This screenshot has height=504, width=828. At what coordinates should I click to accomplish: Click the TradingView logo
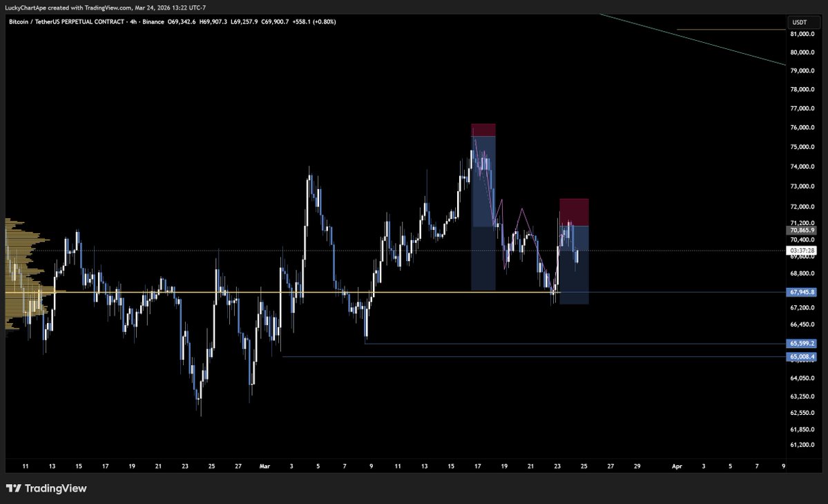pos(45,488)
